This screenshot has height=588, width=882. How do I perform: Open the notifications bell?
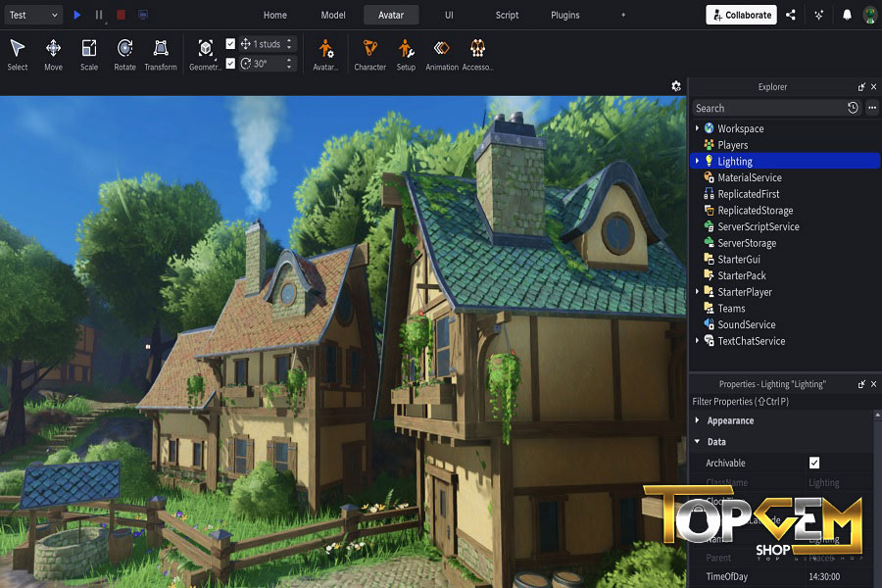click(x=847, y=15)
